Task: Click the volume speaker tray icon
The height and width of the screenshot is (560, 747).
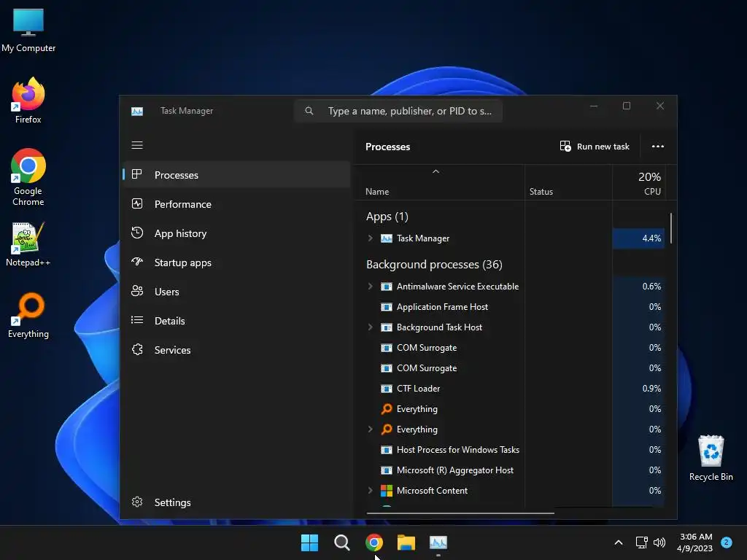Action: pos(659,542)
